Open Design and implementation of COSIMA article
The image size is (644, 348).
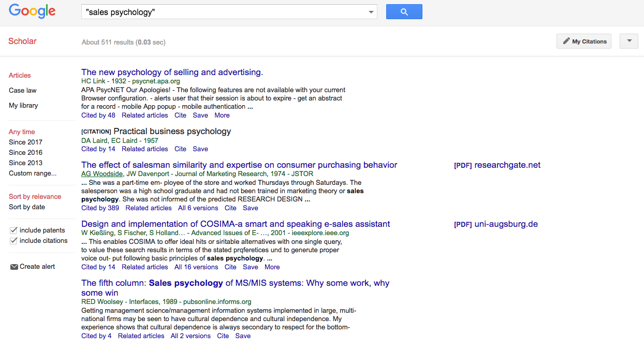(236, 224)
